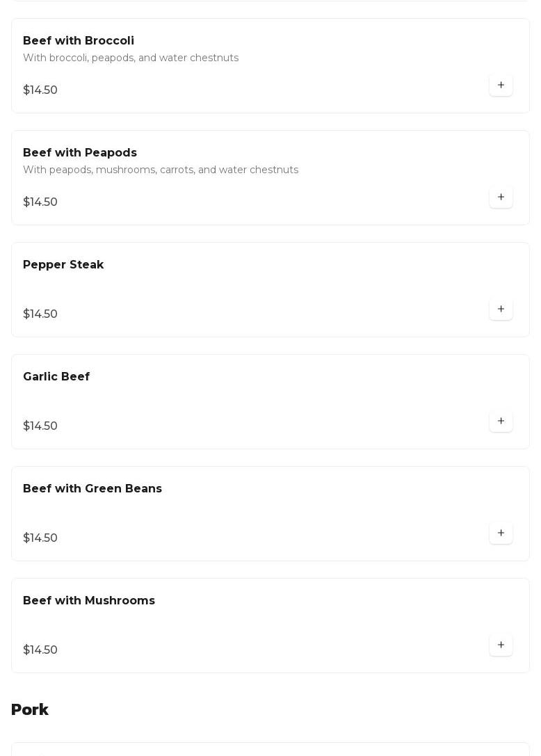Click the plus icon for Pepper Steak

(x=501, y=309)
